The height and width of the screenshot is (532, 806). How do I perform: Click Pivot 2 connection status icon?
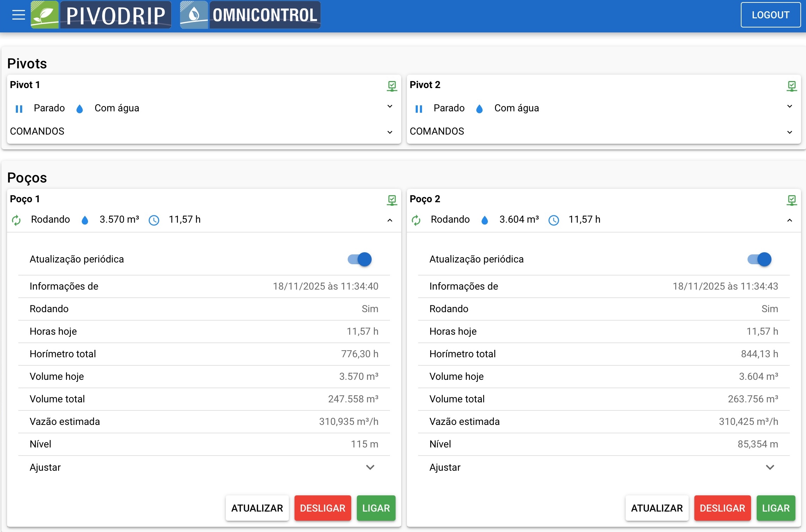[792, 86]
